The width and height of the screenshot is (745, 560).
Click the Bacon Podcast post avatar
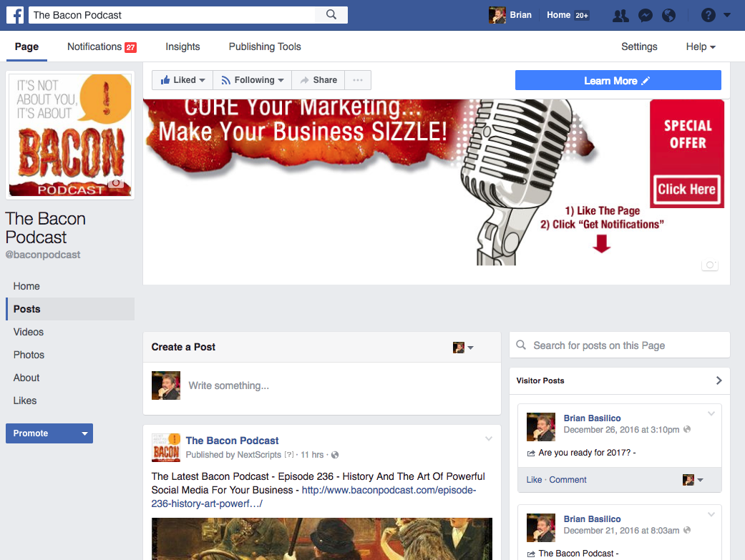[166, 448]
